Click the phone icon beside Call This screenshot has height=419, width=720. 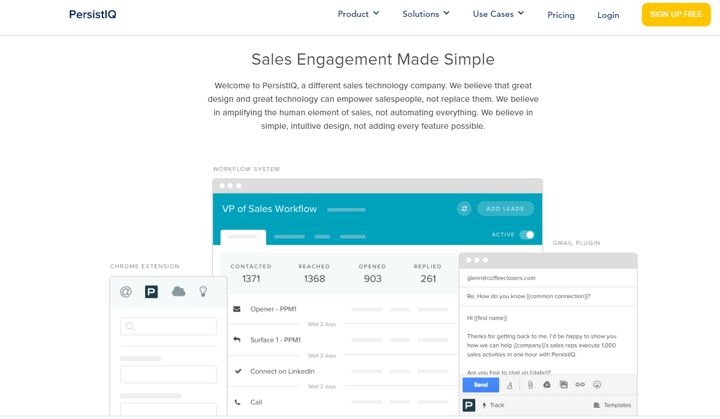[x=237, y=402]
